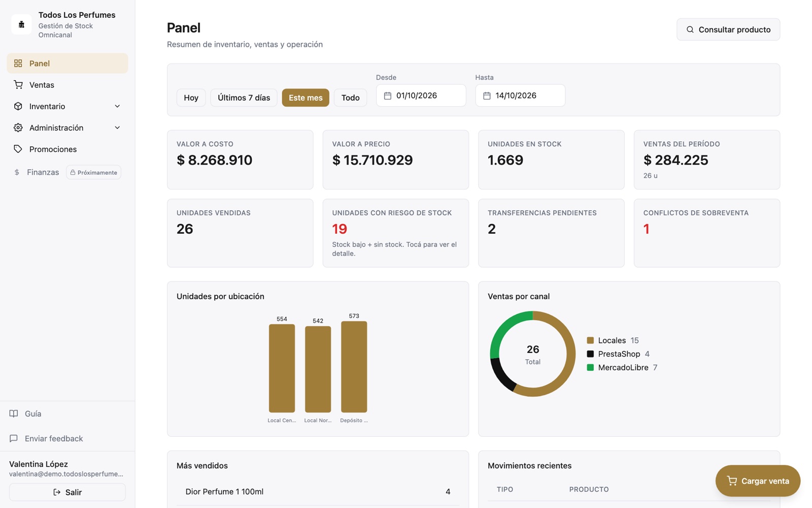Click the calendar icon in Hasta field
812x508 pixels.
[487, 96]
